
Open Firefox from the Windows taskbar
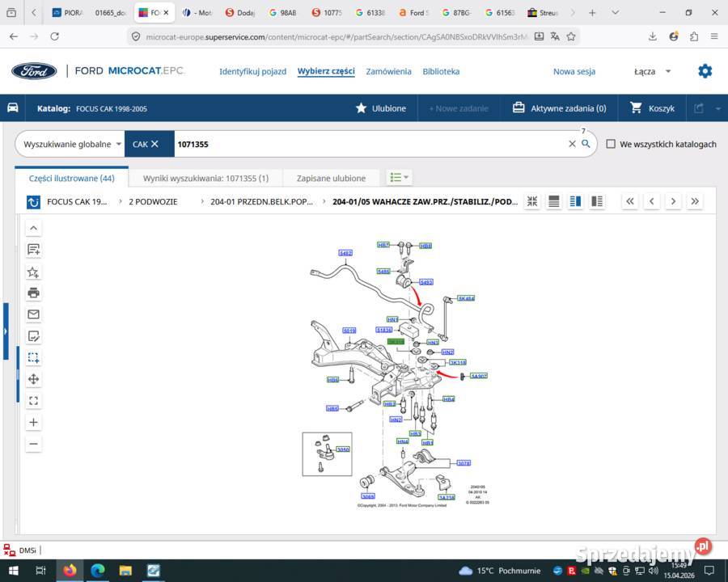click(x=70, y=571)
